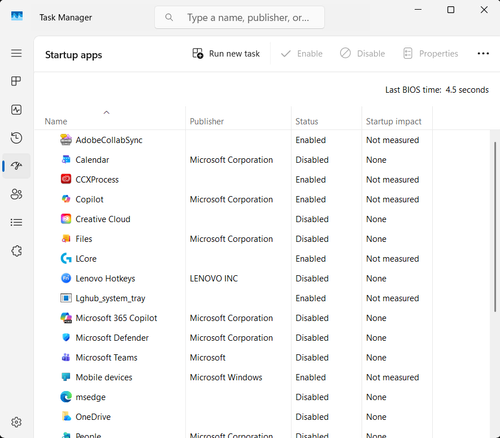Click LENOVO INC publisher cell
Image resolution: width=500 pixels, height=438 pixels.
214,278
